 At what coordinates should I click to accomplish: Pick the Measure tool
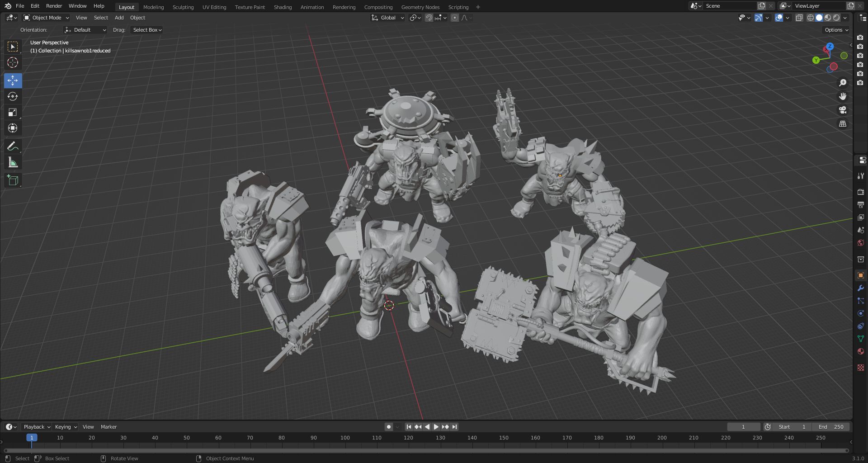(x=13, y=163)
